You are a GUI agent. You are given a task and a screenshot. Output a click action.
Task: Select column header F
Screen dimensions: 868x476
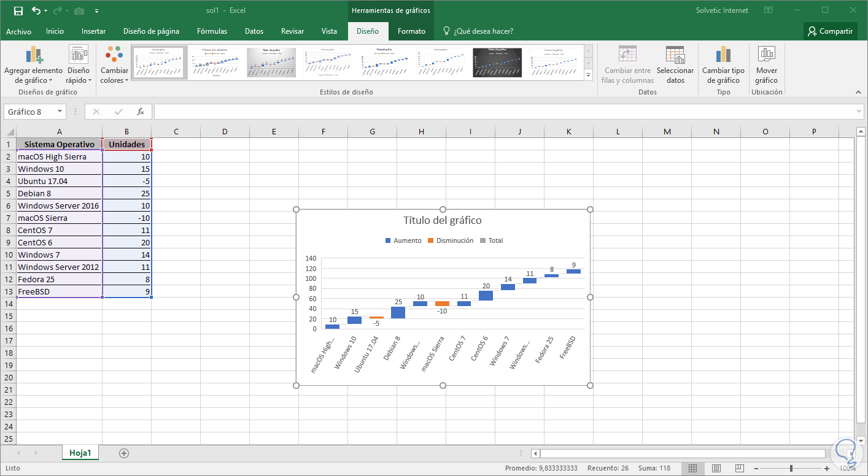(x=323, y=132)
